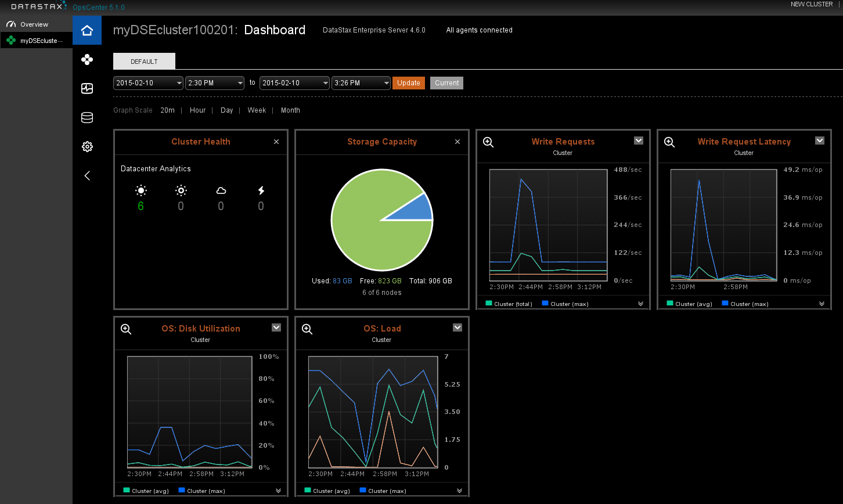This screenshot has height=504, width=843.
Task: Click the Total: 906 GB text
Action: point(430,281)
